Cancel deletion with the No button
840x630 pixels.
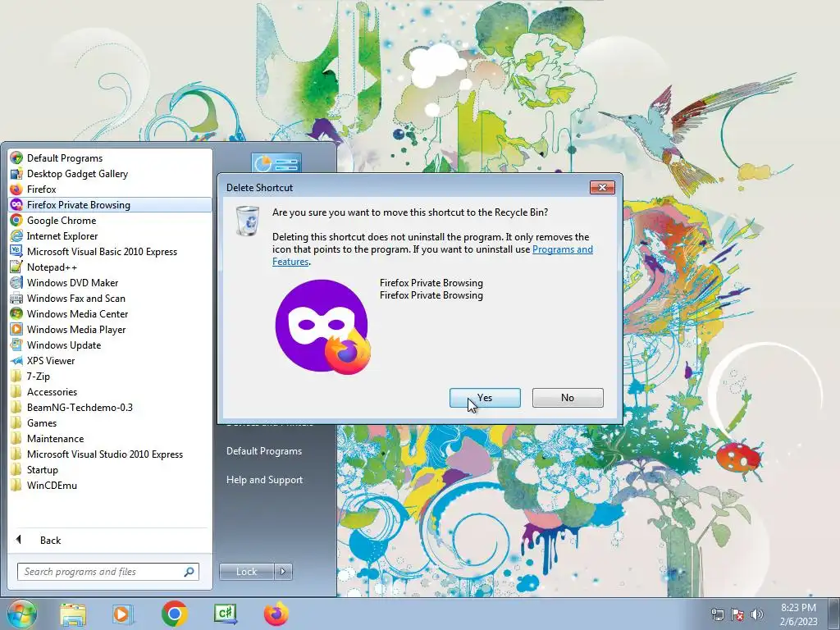pos(568,398)
